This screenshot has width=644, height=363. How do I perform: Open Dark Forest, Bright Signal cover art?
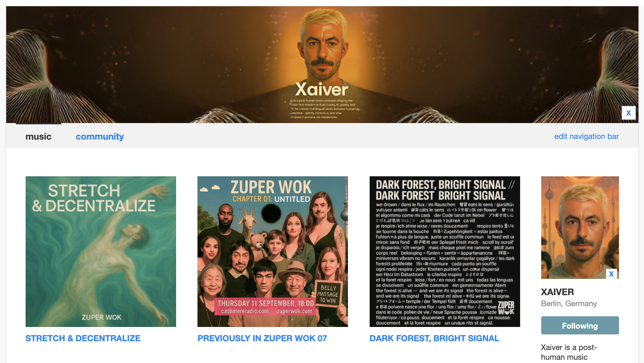tap(445, 252)
